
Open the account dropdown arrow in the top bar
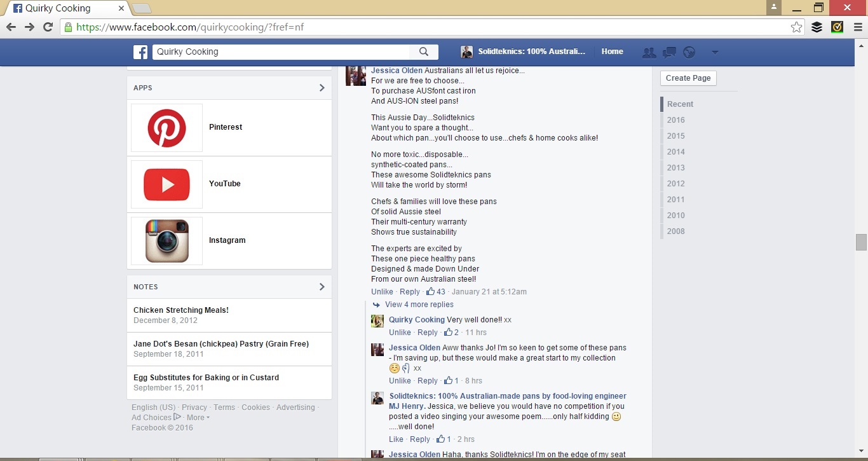point(715,52)
